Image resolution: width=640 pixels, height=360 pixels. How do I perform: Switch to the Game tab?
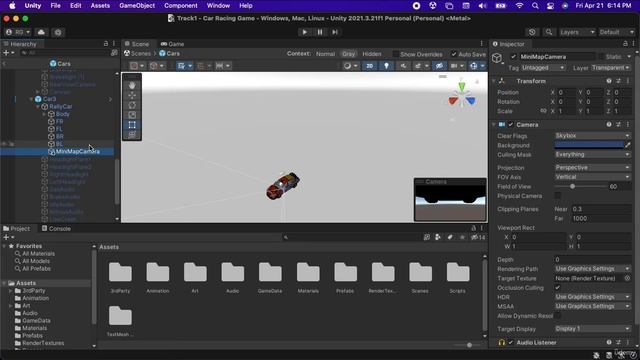(x=172, y=44)
